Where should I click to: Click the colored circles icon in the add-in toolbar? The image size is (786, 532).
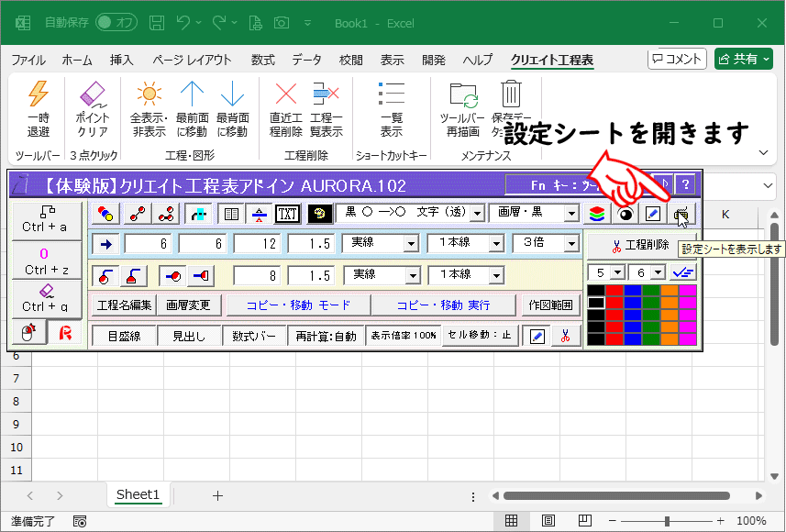(x=105, y=214)
